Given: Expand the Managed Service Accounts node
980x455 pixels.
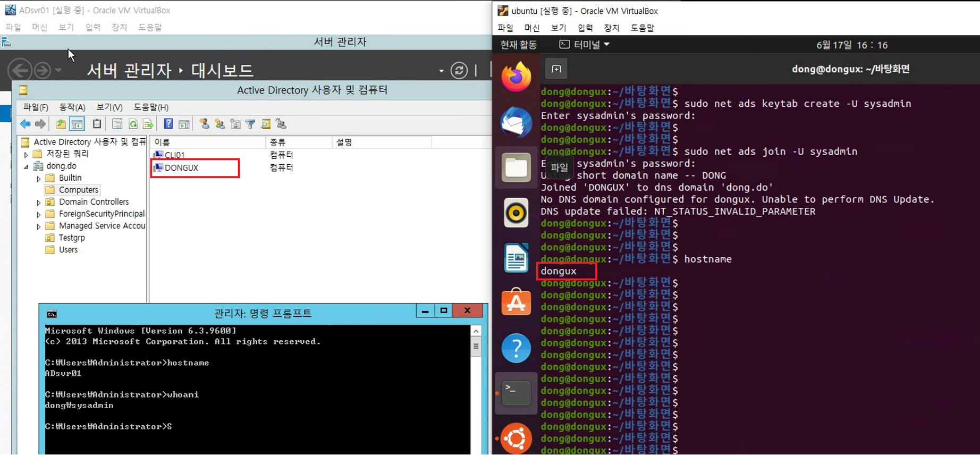Looking at the screenshot, I should (38, 226).
